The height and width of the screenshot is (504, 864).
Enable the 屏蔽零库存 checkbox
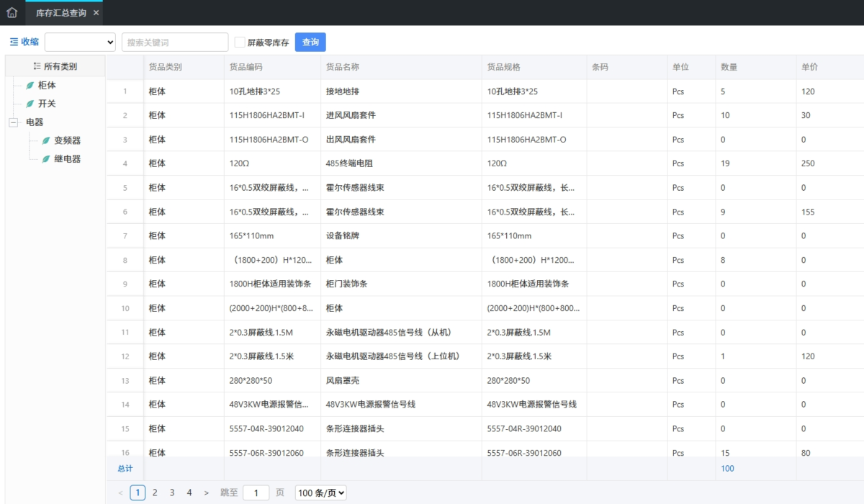coord(240,42)
